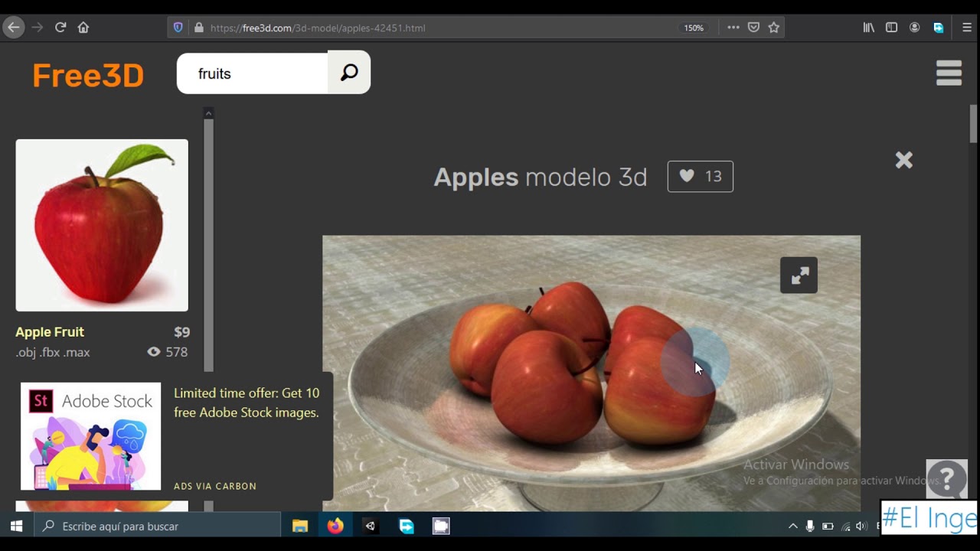Click the Windows taskbar search box
This screenshot has width=980, height=551.
click(x=158, y=526)
